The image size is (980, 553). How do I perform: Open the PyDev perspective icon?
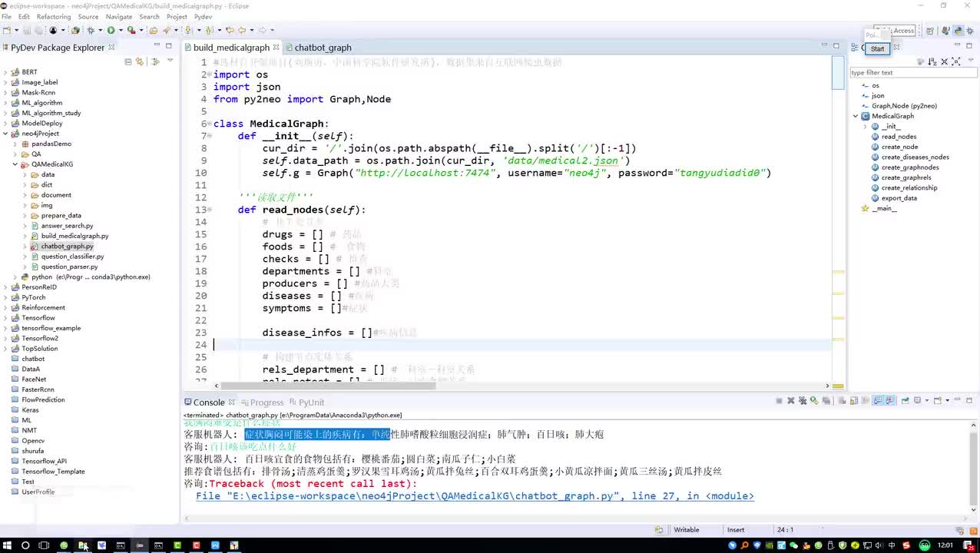958,31
